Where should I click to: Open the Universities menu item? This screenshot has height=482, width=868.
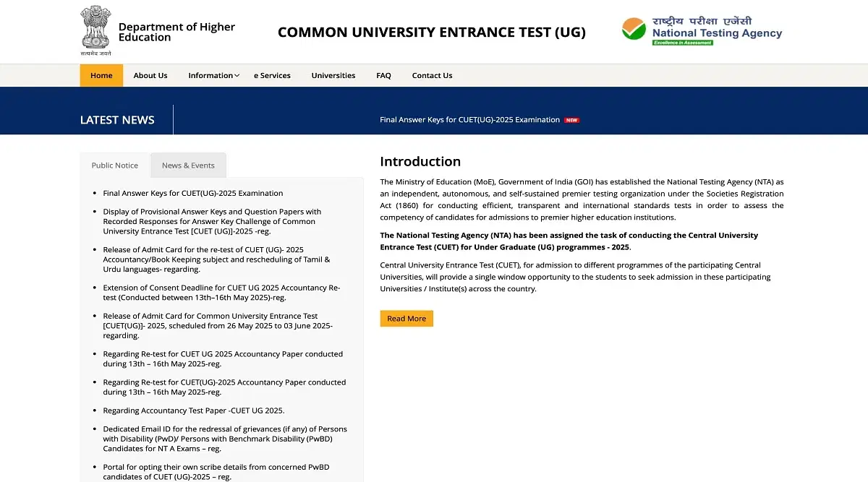pyautogui.click(x=333, y=75)
